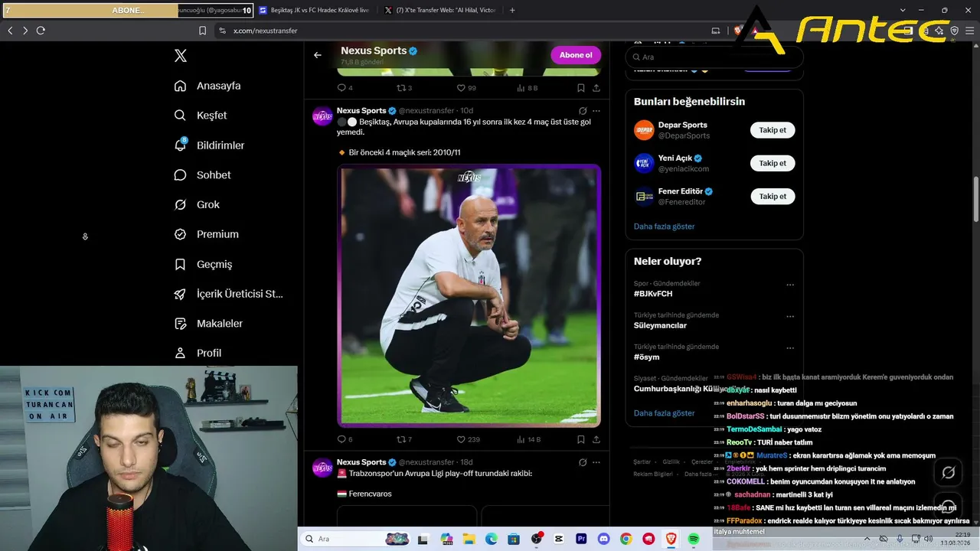Click the Abone ol subscribe button

tap(576, 55)
